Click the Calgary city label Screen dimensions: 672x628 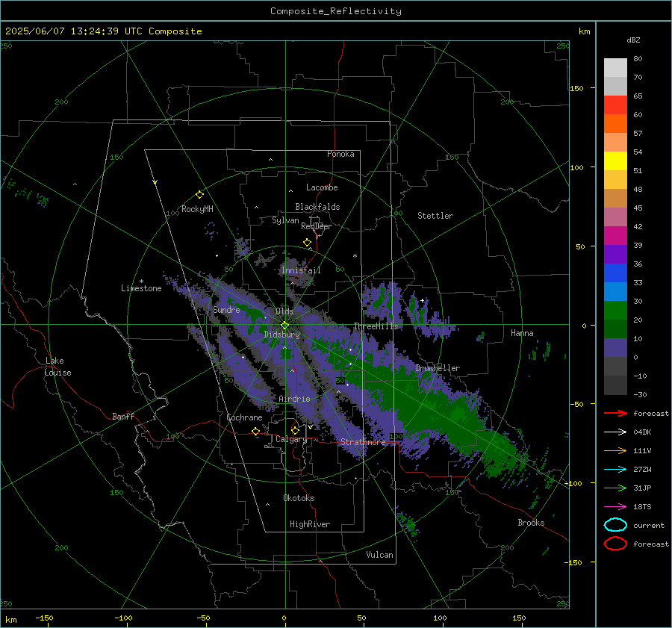click(x=291, y=439)
